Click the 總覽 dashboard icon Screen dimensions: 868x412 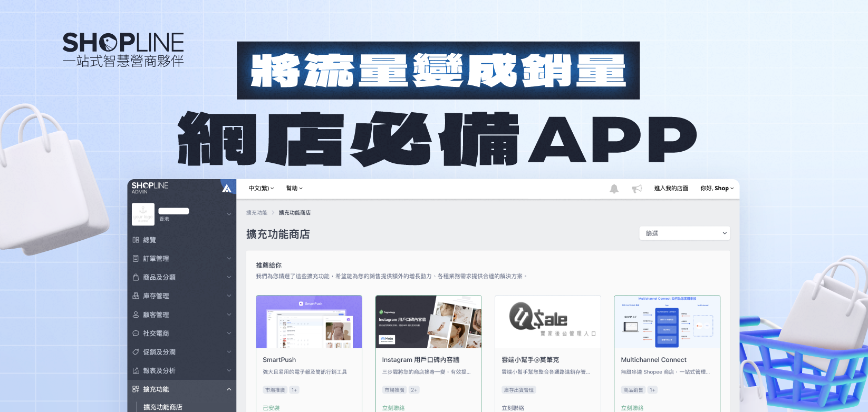136,240
